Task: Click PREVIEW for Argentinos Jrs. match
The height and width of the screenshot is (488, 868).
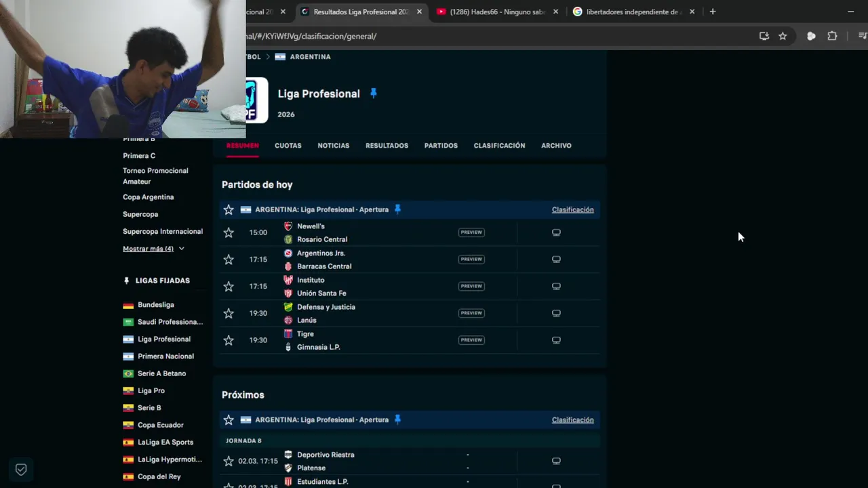Action: pos(471,259)
